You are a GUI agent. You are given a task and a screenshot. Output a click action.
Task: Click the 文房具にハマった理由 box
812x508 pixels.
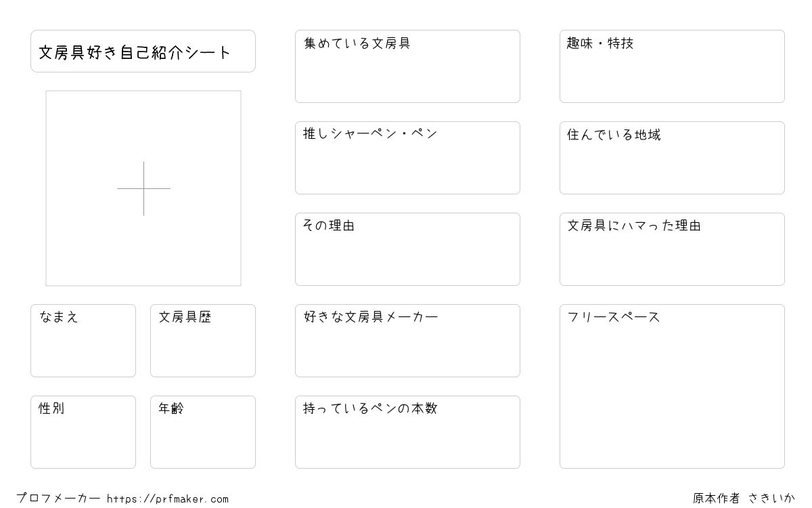pyautogui.click(x=672, y=249)
